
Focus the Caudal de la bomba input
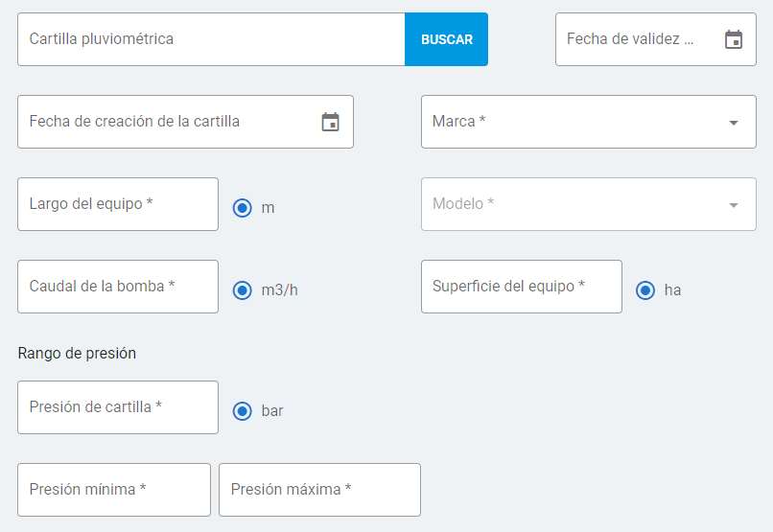(x=118, y=287)
